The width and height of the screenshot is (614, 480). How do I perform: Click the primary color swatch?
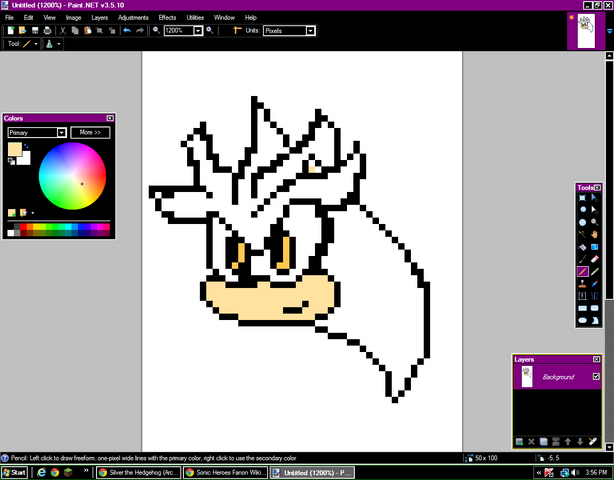coord(15,149)
